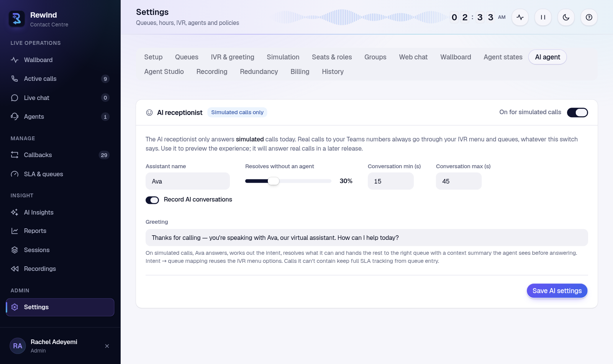
Task: Open Wallboard via its pulse icon
Action: (15, 60)
